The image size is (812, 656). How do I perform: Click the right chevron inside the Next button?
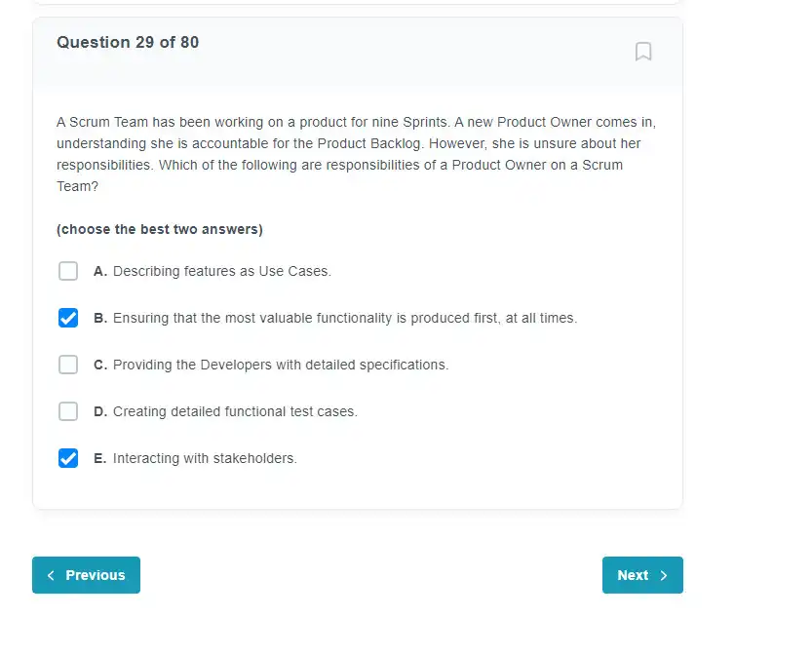pyautogui.click(x=664, y=575)
